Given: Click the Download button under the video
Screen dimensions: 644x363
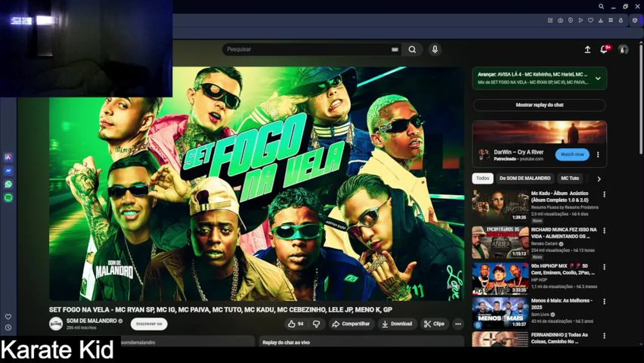Looking at the screenshot, I should tap(397, 324).
